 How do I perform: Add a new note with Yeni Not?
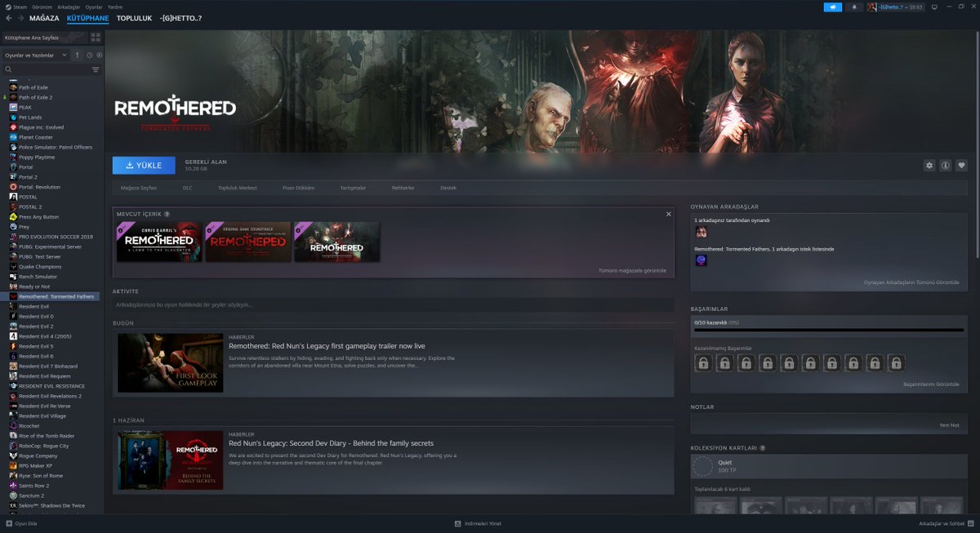point(950,425)
